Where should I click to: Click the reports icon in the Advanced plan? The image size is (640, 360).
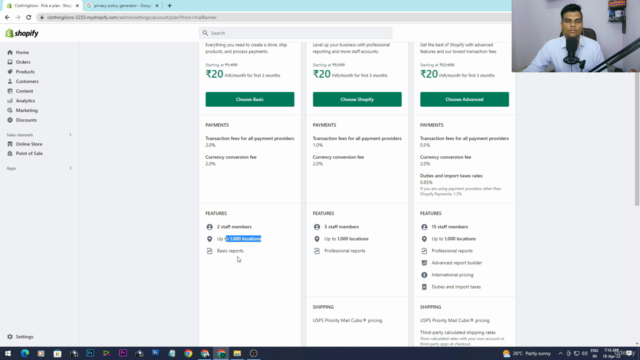click(424, 251)
